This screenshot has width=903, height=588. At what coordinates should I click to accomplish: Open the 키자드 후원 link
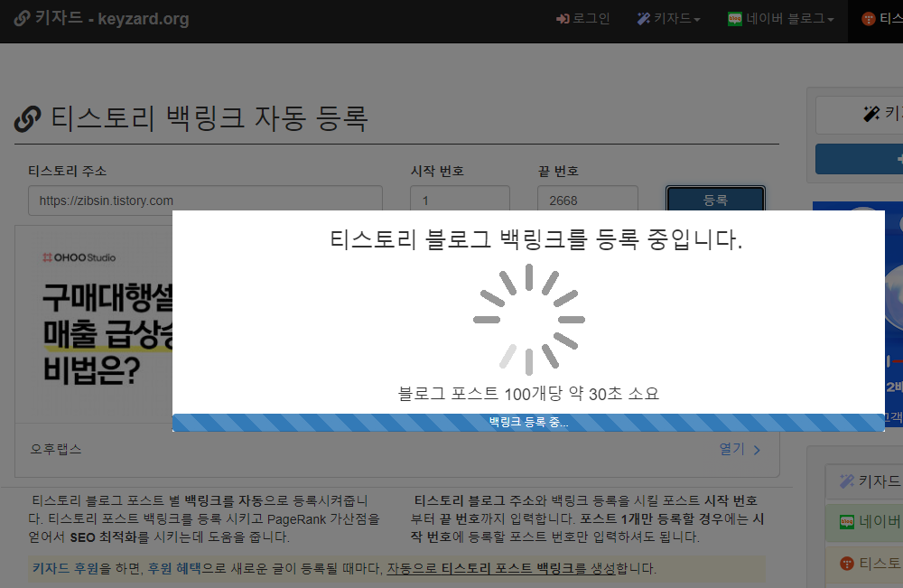65,568
